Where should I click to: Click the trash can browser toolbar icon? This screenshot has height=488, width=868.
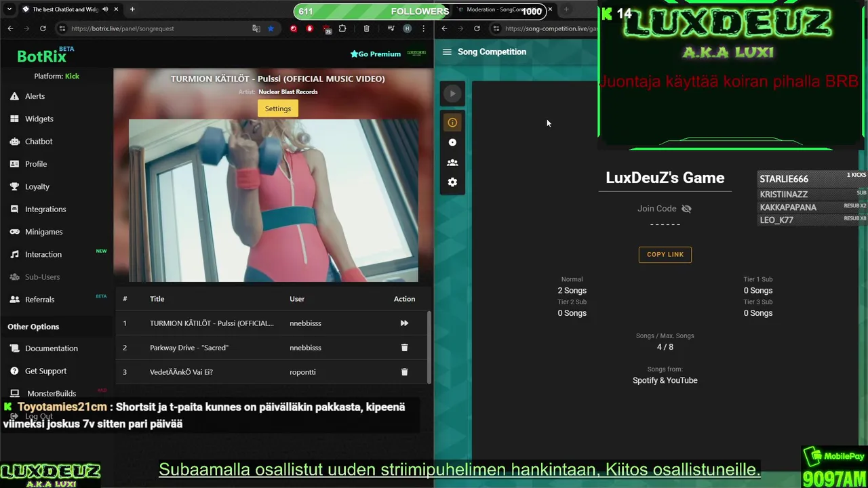366,28
